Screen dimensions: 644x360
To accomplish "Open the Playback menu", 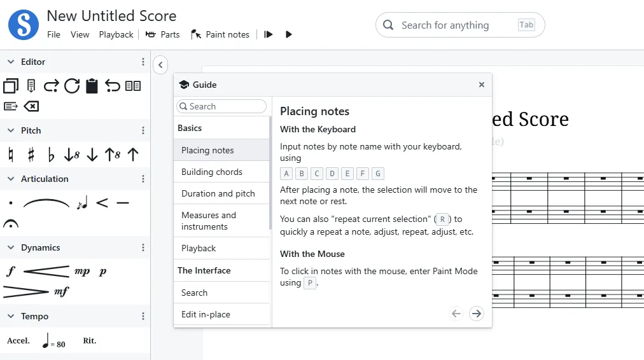I will click(x=116, y=34).
